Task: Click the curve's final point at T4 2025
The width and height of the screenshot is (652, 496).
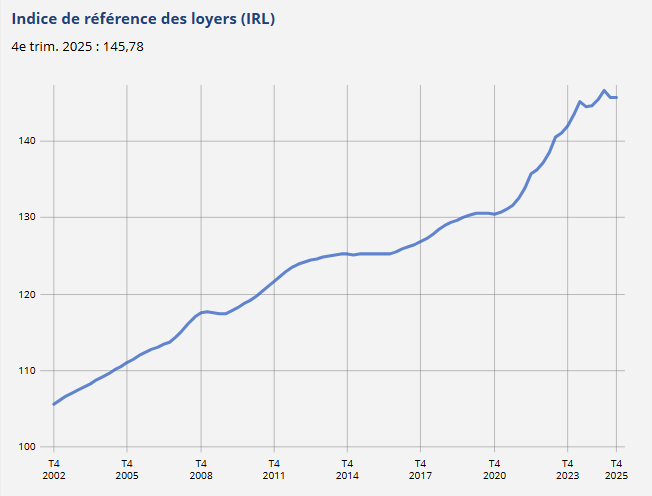Action: [x=616, y=97]
